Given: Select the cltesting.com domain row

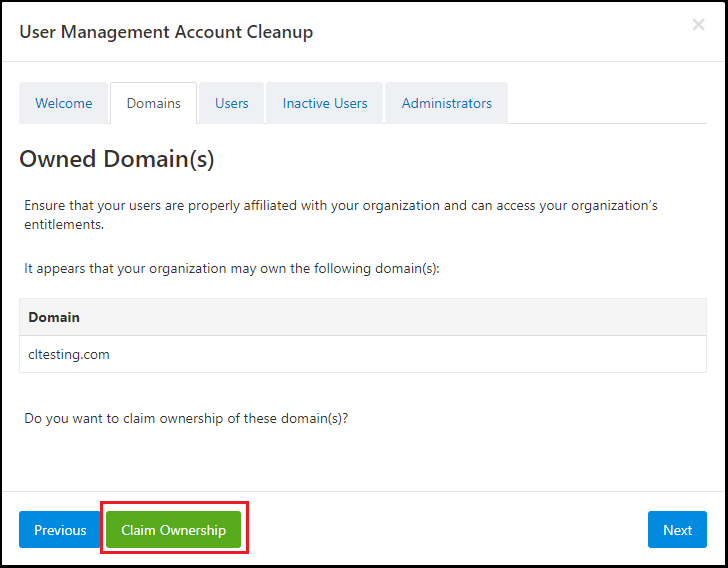Looking at the screenshot, I should (x=363, y=354).
